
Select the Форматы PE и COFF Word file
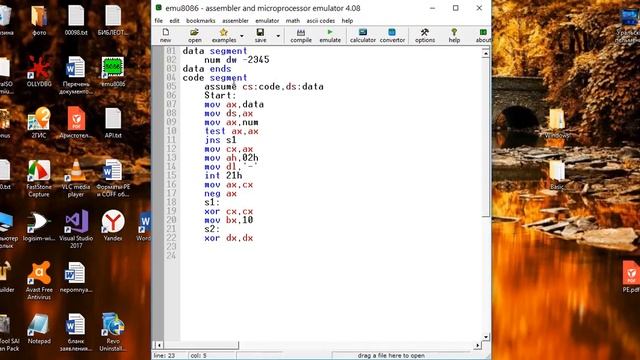coord(113,178)
